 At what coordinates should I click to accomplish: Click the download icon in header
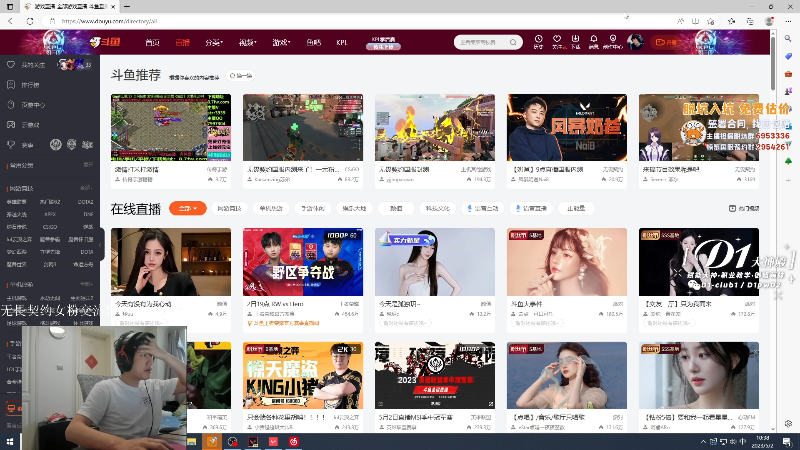[x=575, y=41]
